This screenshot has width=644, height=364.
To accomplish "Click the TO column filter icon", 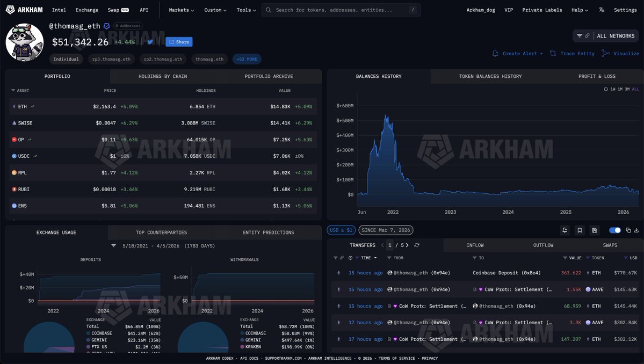I will [x=475, y=258].
